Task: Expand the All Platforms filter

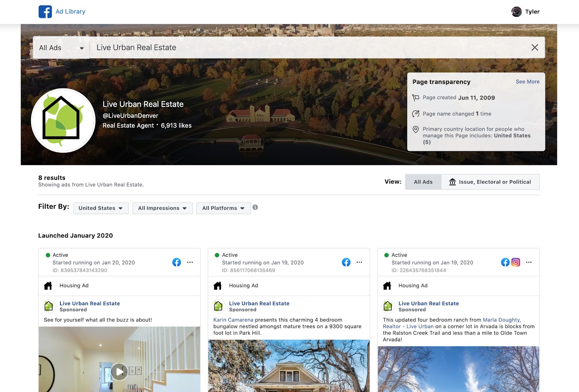Action: click(x=223, y=208)
